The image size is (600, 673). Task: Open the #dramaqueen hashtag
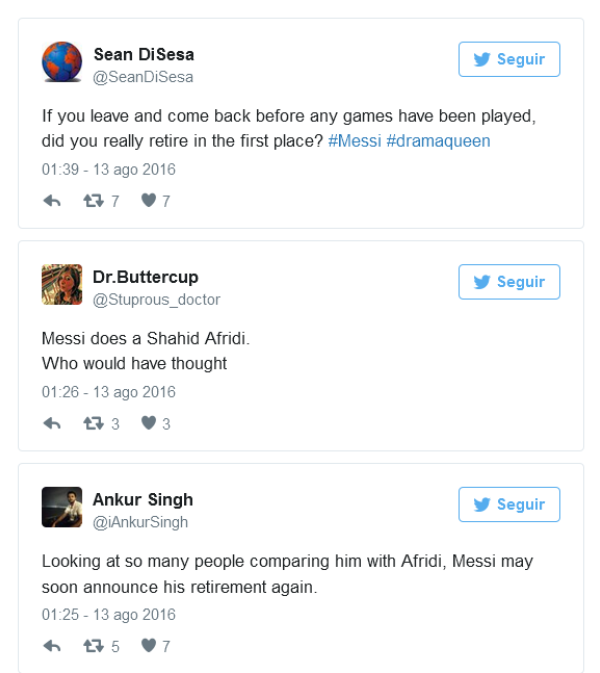(x=438, y=141)
